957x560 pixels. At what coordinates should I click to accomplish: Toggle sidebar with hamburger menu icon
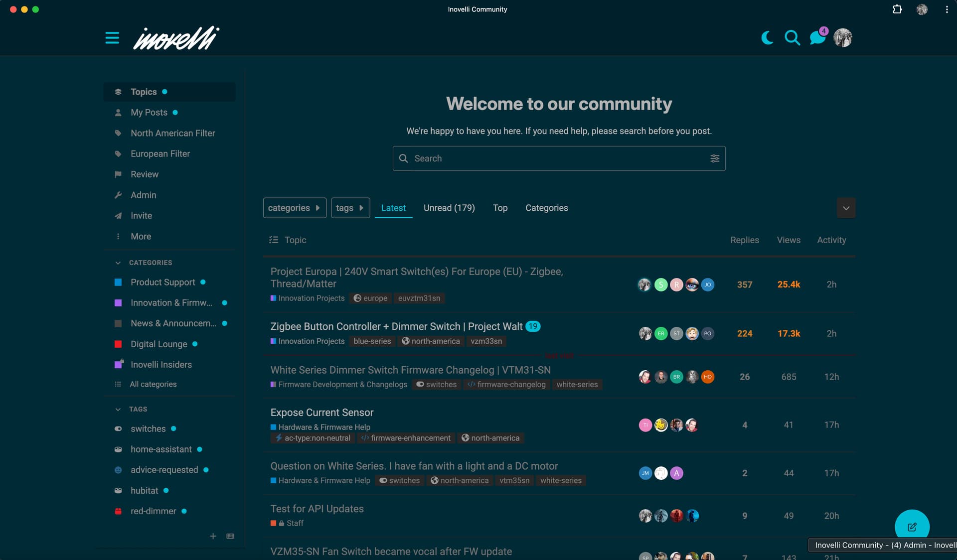112,38
